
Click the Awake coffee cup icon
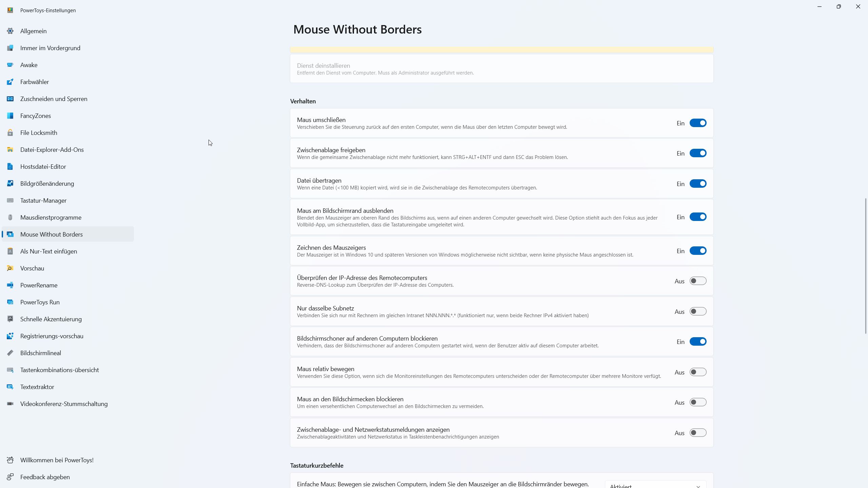tap(10, 65)
